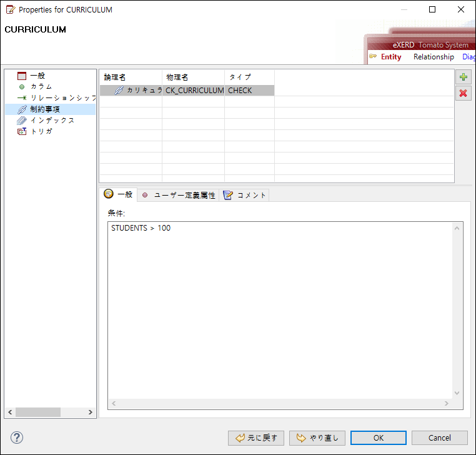Select 一般 in the left tree
Screen dimensions: 476x455
tap(37, 76)
